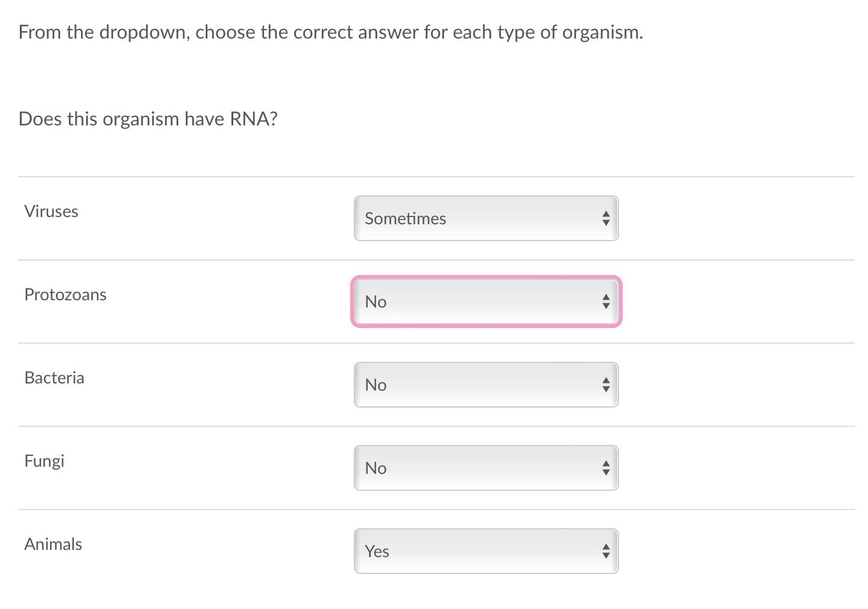Open the Viruses dropdown showing Sometimes
Viewport: 868px width, 609px height.
pos(486,218)
